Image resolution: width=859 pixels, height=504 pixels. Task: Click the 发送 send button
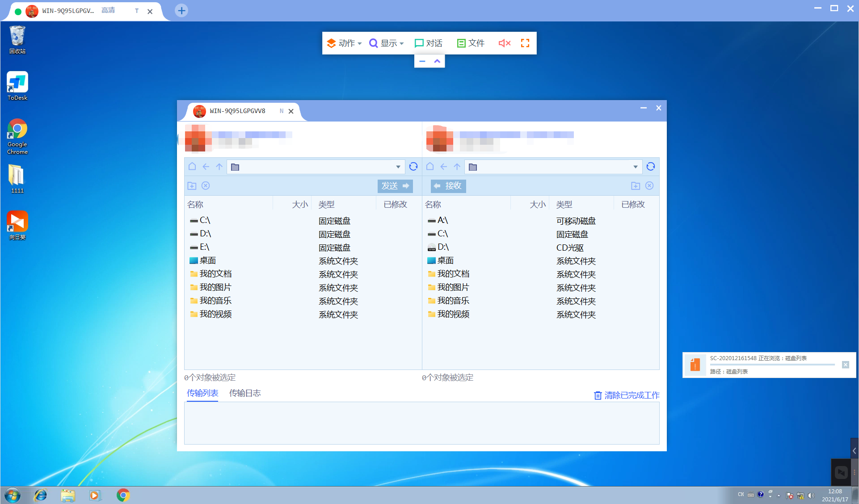395,186
